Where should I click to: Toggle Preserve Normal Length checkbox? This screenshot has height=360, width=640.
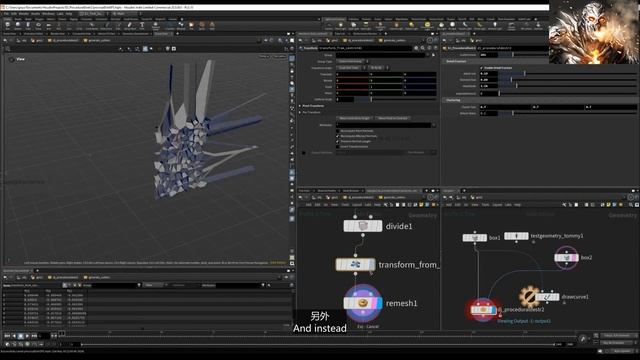point(338,141)
